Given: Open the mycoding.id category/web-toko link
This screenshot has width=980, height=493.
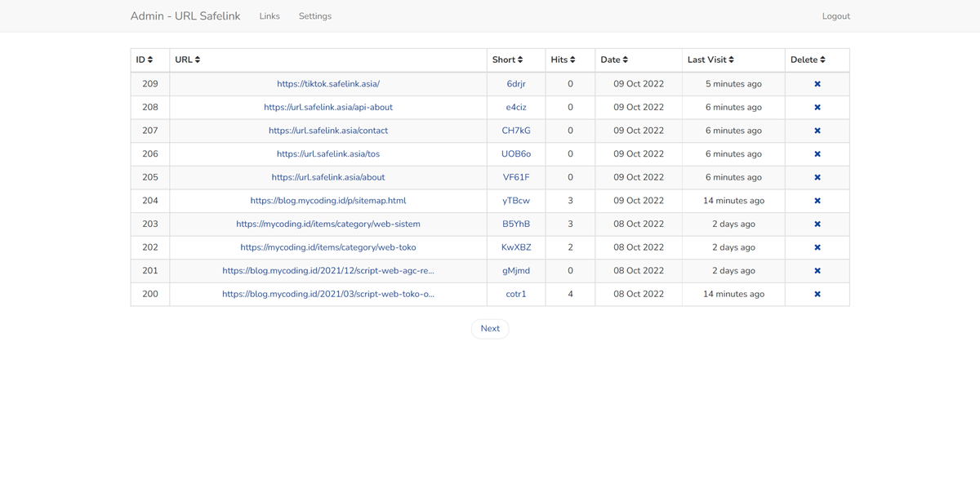Looking at the screenshot, I should [x=328, y=247].
